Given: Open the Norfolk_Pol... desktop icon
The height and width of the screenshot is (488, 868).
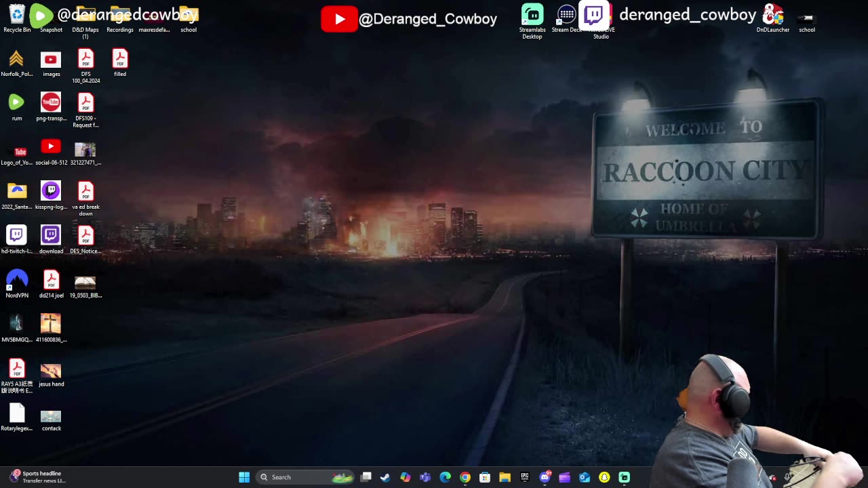Looking at the screenshot, I should [x=17, y=64].
